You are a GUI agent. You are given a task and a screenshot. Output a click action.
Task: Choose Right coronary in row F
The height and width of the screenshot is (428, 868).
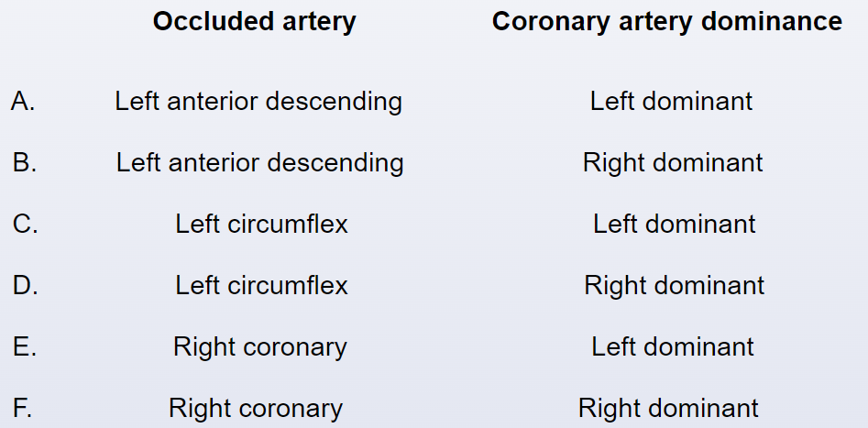point(256,409)
